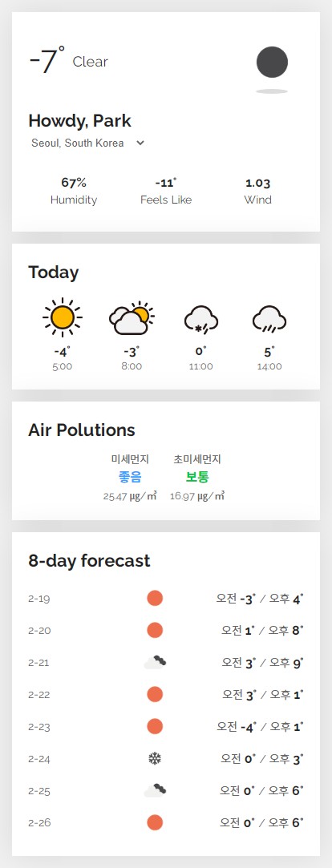Click the clear-day icon for 2-19

tap(155, 599)
